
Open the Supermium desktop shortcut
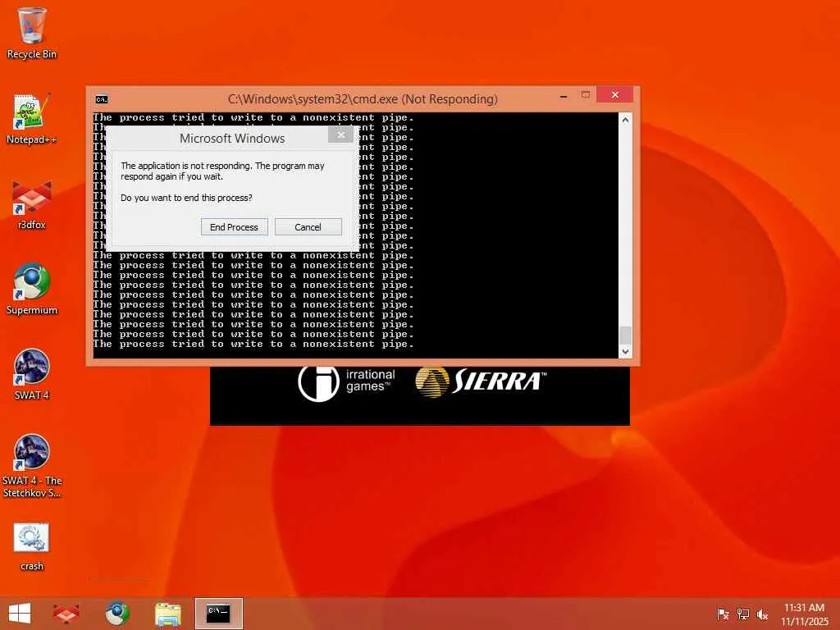pyautogui.click(x=32, y=290)
